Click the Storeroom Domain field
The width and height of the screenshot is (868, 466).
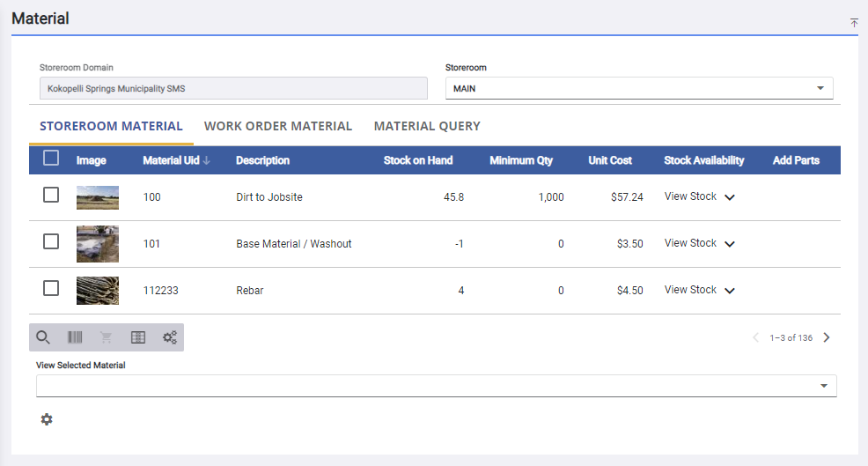233,88
